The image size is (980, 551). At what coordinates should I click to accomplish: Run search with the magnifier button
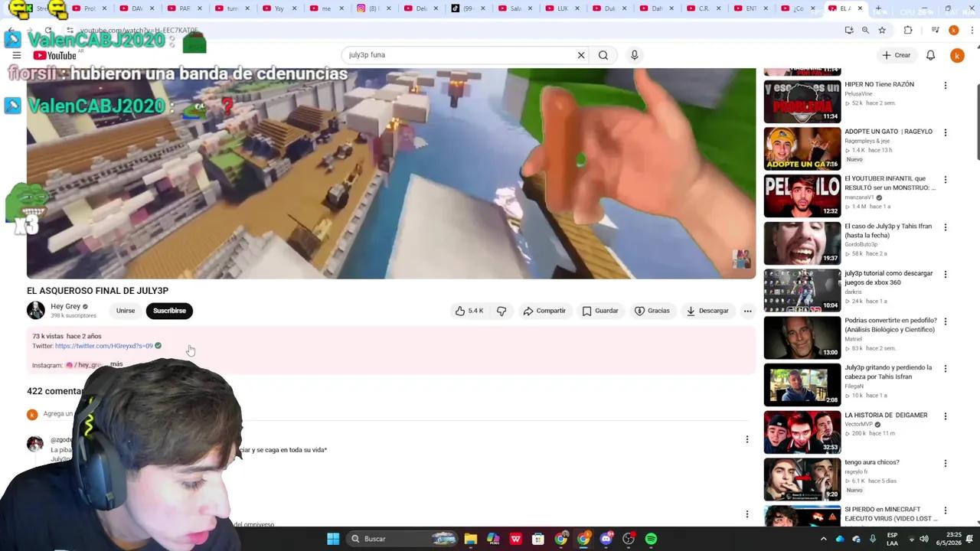(603, 55)
